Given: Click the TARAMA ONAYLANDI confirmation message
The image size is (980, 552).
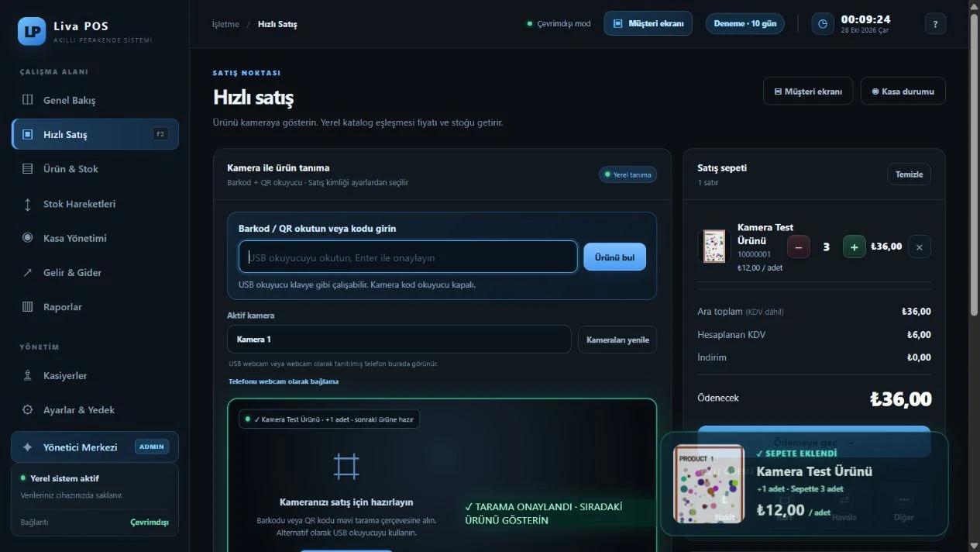Looking at the screenshot, I should [x=544, y=513].
